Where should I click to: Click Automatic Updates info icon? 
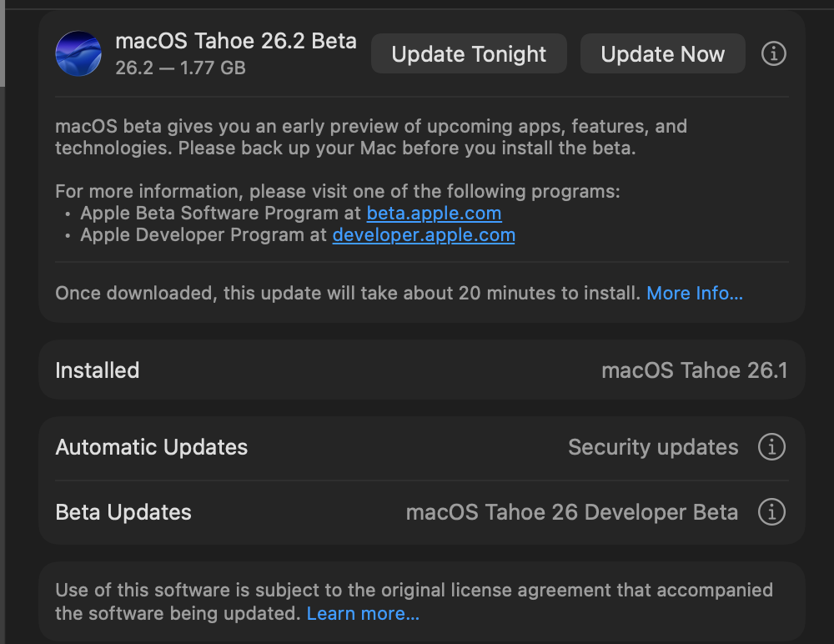point(771,447)
